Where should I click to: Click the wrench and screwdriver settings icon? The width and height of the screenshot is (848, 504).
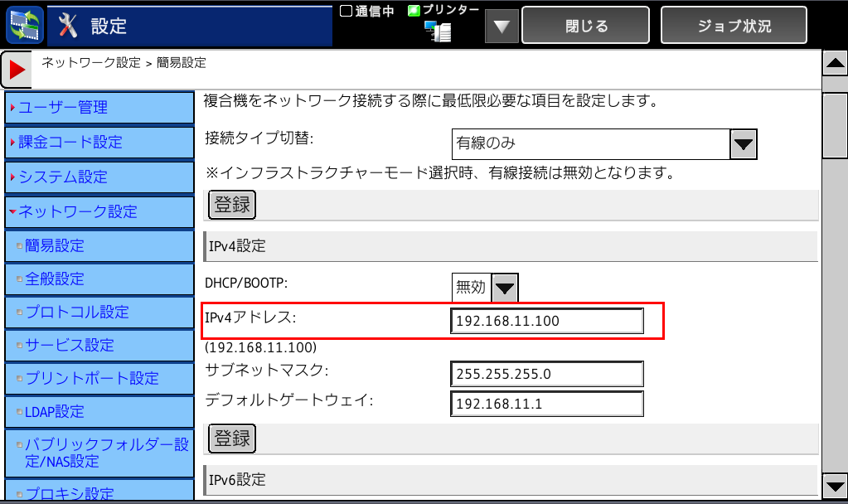point(68,26)
